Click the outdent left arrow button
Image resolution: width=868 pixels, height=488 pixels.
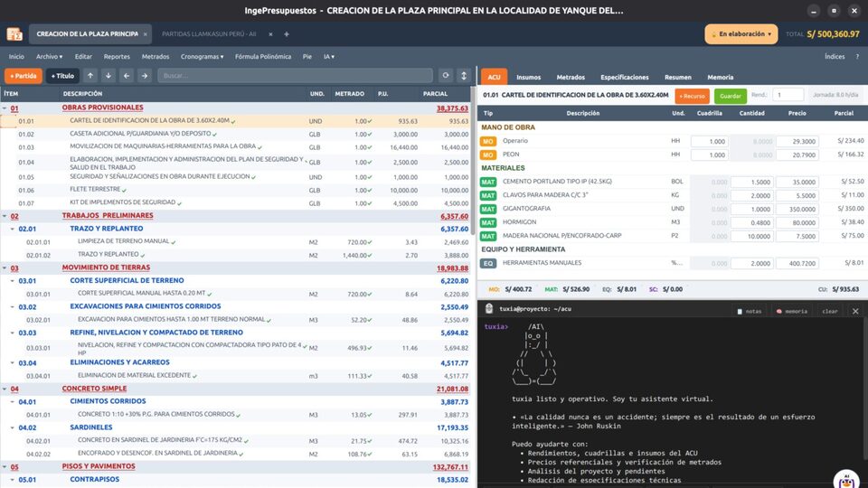(127, 76)
